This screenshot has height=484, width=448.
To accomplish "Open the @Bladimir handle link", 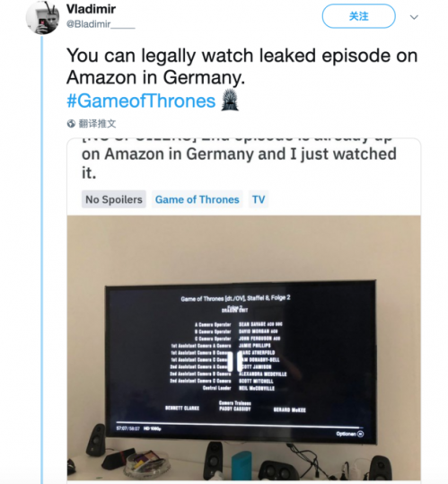I will pos(101,24).
